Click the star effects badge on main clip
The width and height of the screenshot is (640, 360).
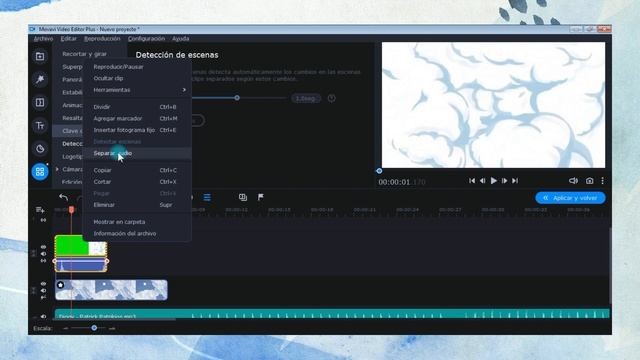(x=60, y=285)
